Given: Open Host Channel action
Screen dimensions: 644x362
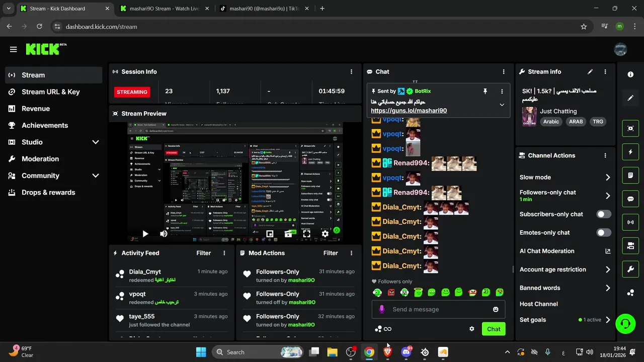Looking at the screenshot, I should tap(538, 304).
